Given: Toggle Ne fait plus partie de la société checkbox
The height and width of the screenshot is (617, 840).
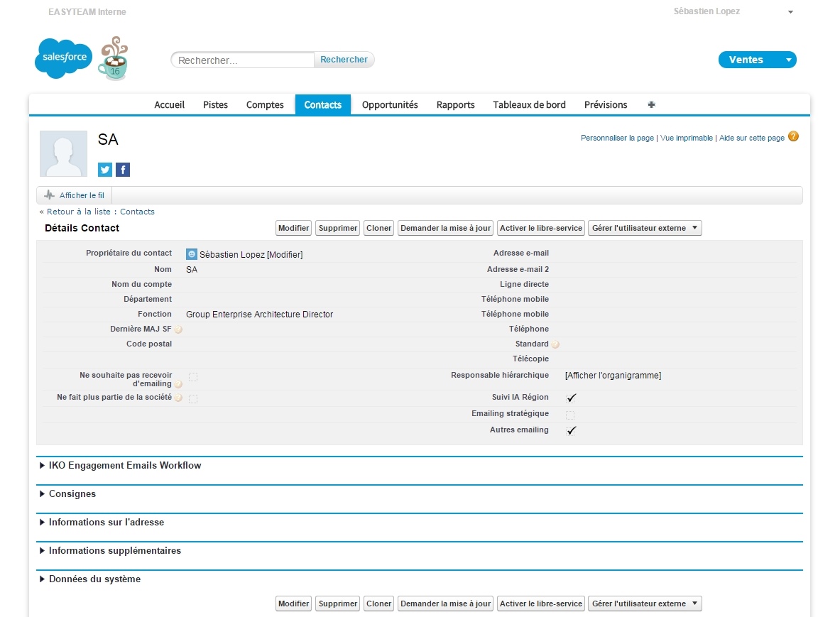Looking at the screenshot, I should [x=193, y=398].
